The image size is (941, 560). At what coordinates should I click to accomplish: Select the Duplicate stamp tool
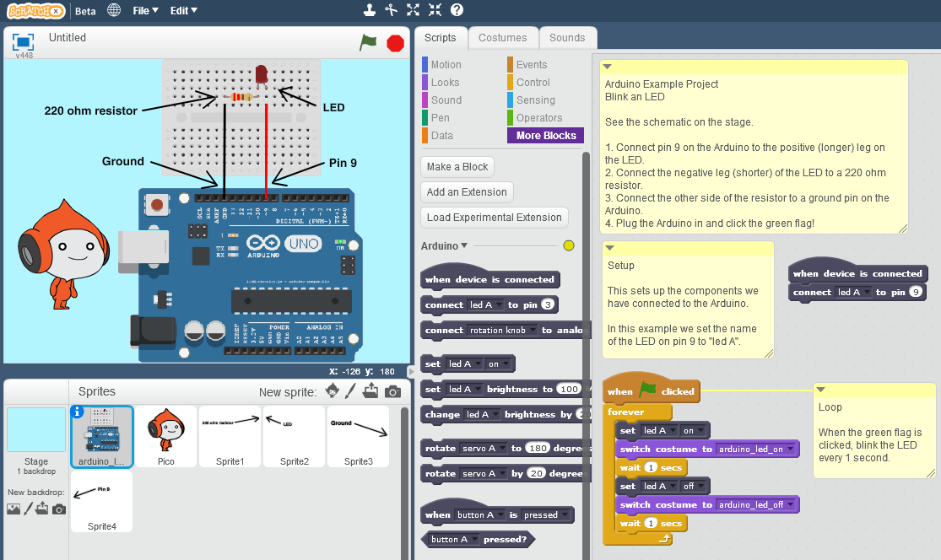click(x=370, y=9)
